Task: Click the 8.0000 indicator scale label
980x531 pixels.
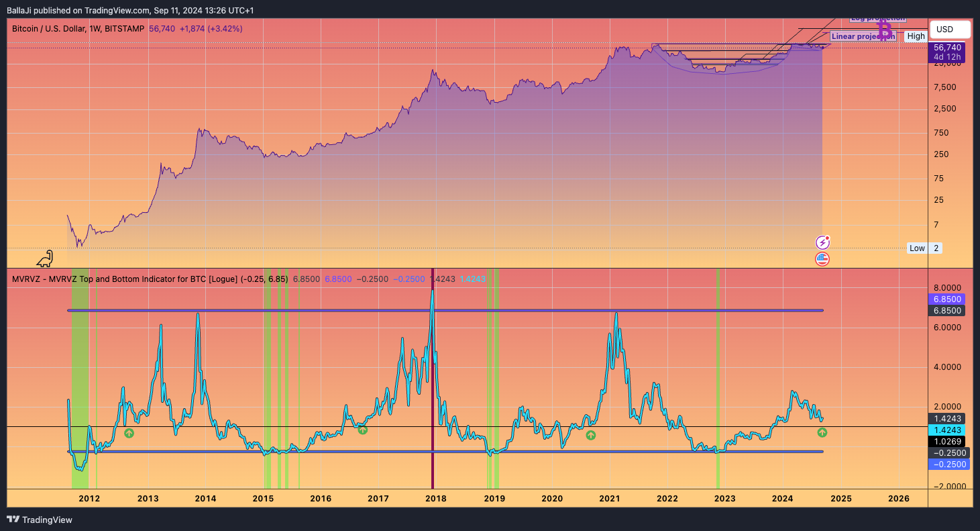Action: (x=948, y=287)
